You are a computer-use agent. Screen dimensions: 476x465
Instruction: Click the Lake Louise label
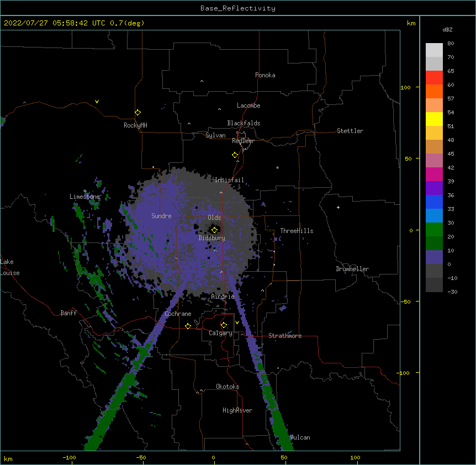click(x=10, y=267)
